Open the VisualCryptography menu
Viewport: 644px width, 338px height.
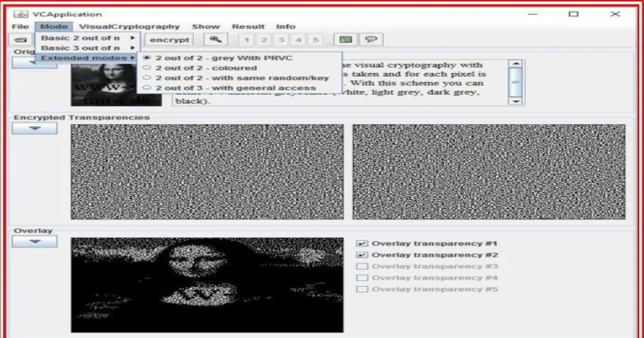(130, 26)
